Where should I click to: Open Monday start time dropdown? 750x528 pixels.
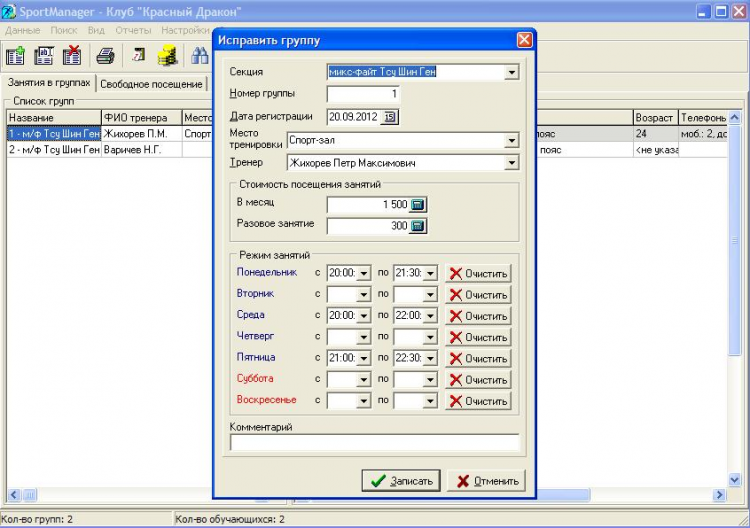[x=364, y=274]
